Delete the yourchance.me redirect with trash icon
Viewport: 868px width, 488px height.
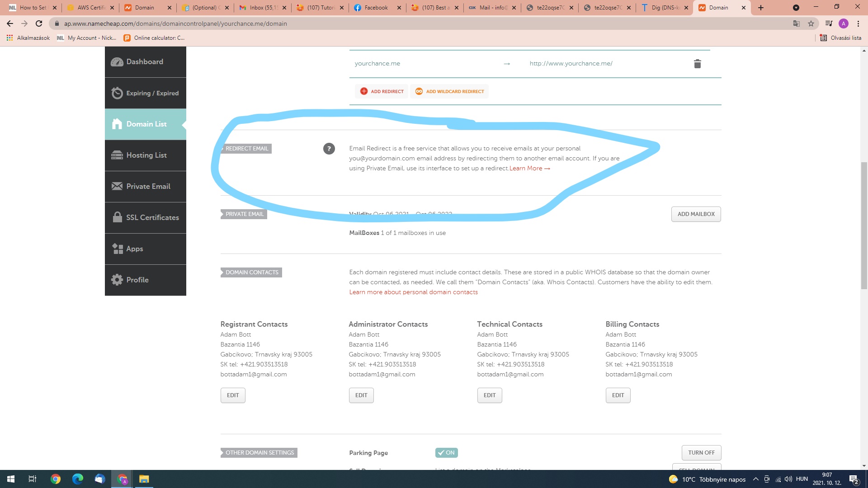[697, 64]
